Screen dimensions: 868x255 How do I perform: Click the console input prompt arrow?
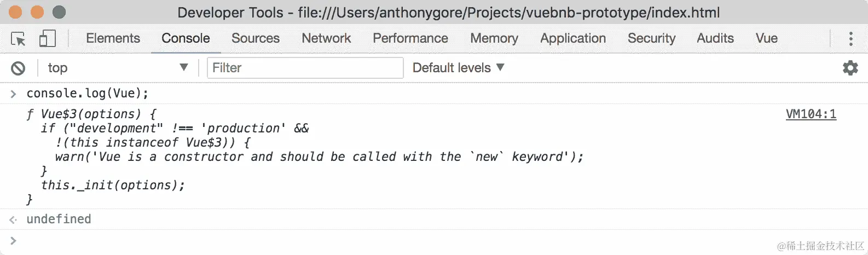pyautogui.click(x=13, y=240)
